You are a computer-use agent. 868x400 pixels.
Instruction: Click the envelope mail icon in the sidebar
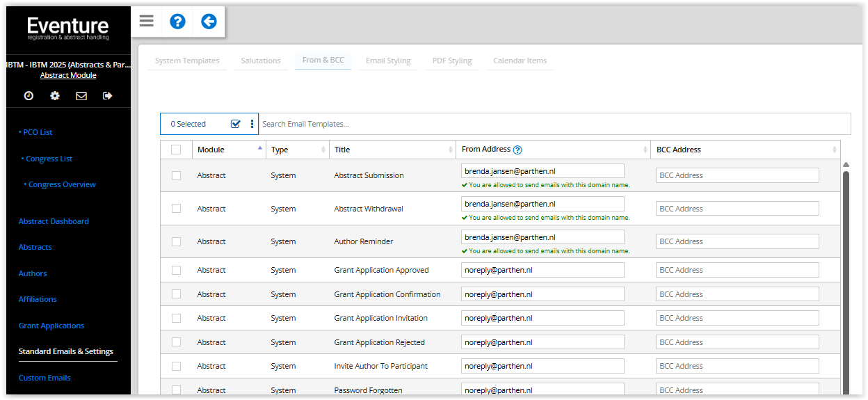pyautogui.click(x=81, y=96)
